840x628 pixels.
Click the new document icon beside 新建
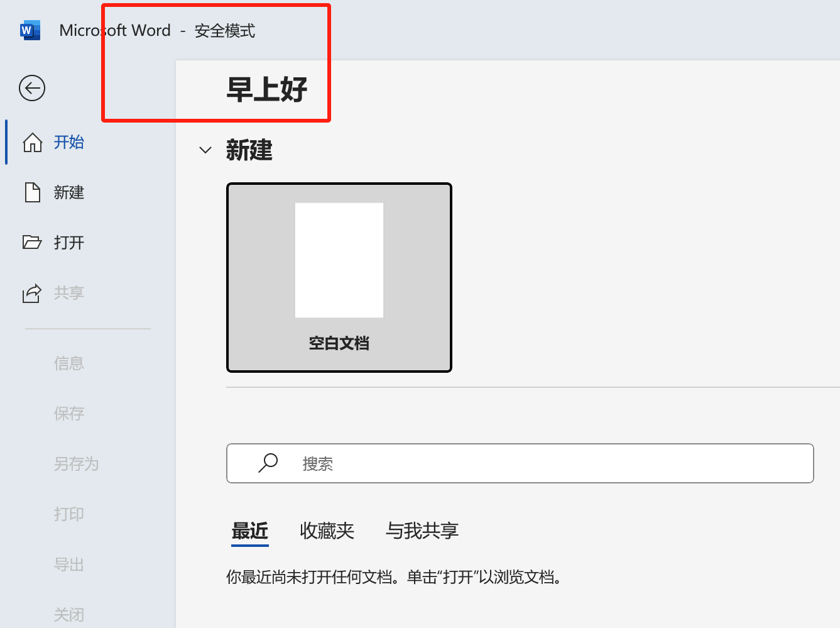coord(33,192)
